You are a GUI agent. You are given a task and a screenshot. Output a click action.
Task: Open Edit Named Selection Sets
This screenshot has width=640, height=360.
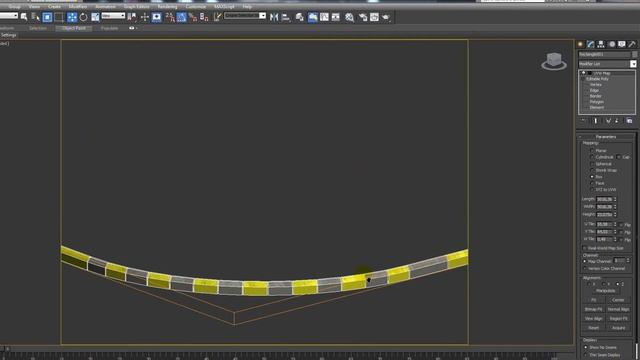coord(218,17)
